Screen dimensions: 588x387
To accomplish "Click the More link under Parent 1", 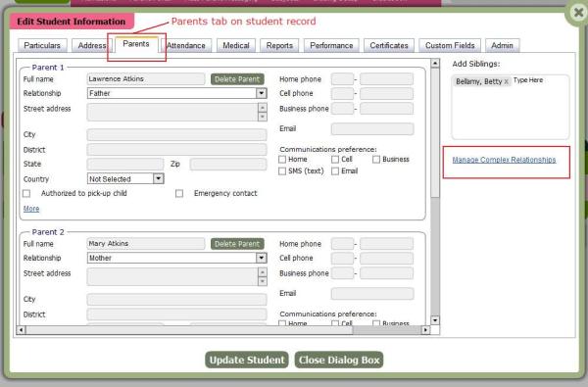I will (31, 209).
